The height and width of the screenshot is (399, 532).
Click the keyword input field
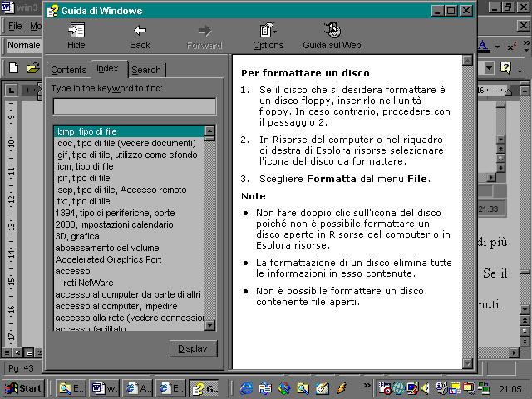click(x=135, y=106)
